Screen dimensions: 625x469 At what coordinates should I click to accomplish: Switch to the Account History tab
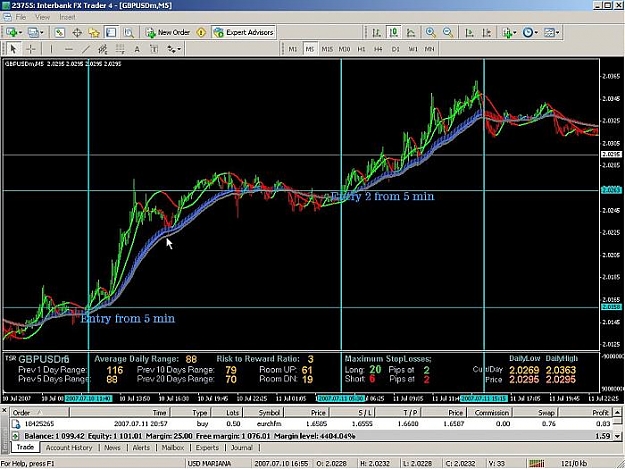point(69,448)
